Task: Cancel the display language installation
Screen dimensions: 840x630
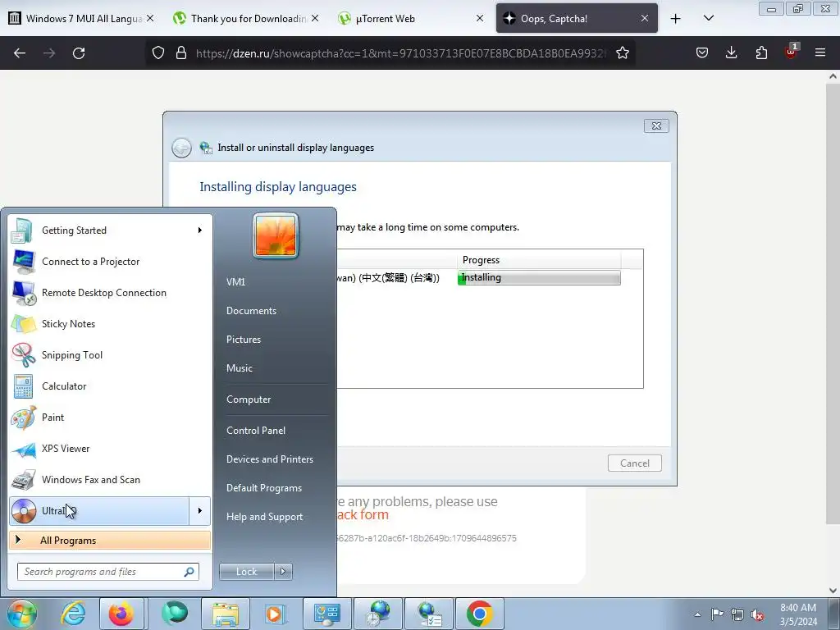Action: coord(635,463)
